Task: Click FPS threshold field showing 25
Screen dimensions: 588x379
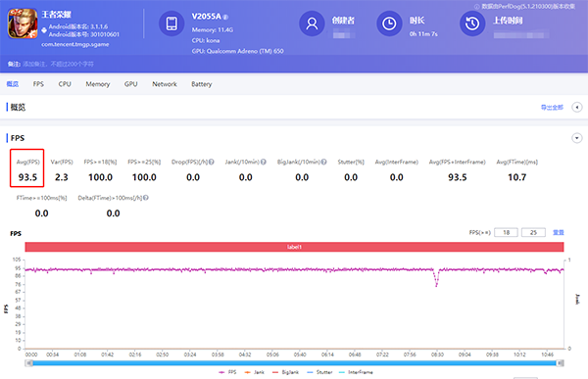Action: (x=533, y=232)
